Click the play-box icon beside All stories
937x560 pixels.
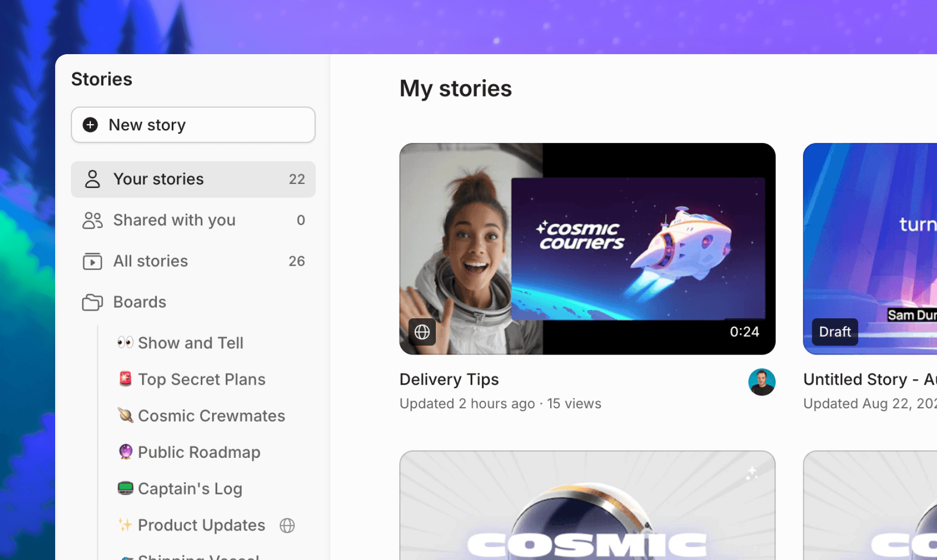92,261
